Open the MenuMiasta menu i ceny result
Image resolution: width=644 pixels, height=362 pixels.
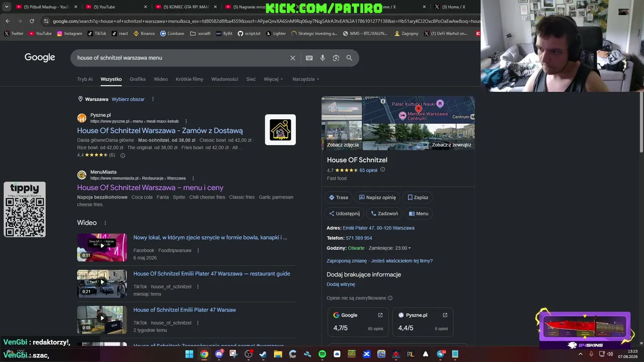(150, 188)
